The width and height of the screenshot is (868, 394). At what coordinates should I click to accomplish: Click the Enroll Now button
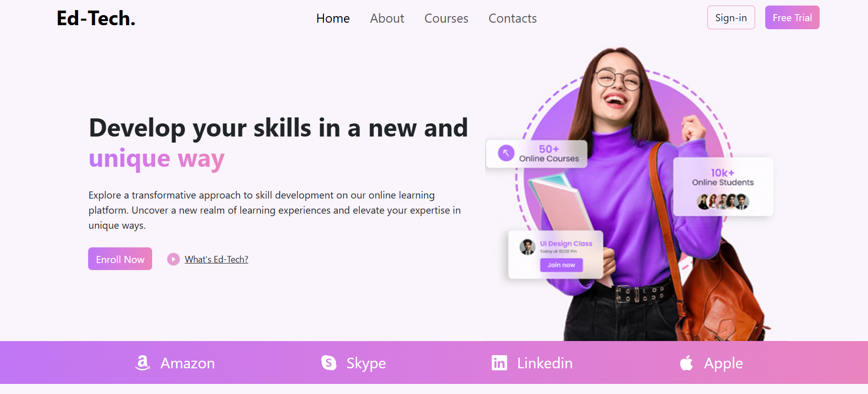tap(120, 259)
